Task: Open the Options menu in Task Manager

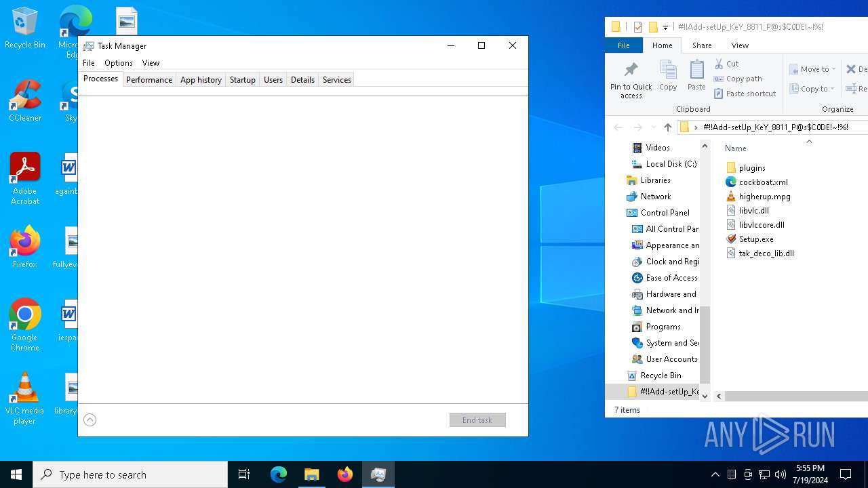Action: pyautogui.click(x=119, y=63)
